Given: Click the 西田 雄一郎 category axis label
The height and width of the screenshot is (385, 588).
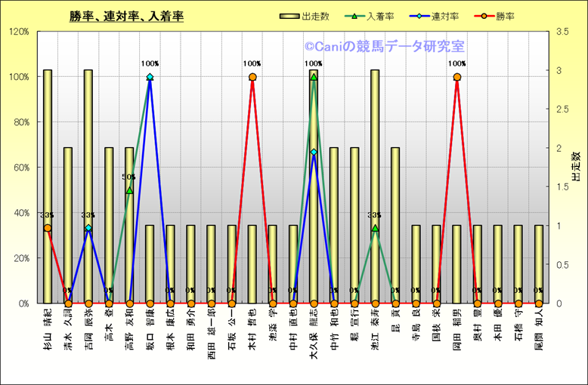Looking at the screenshot, I should click(x=212, y=331).
